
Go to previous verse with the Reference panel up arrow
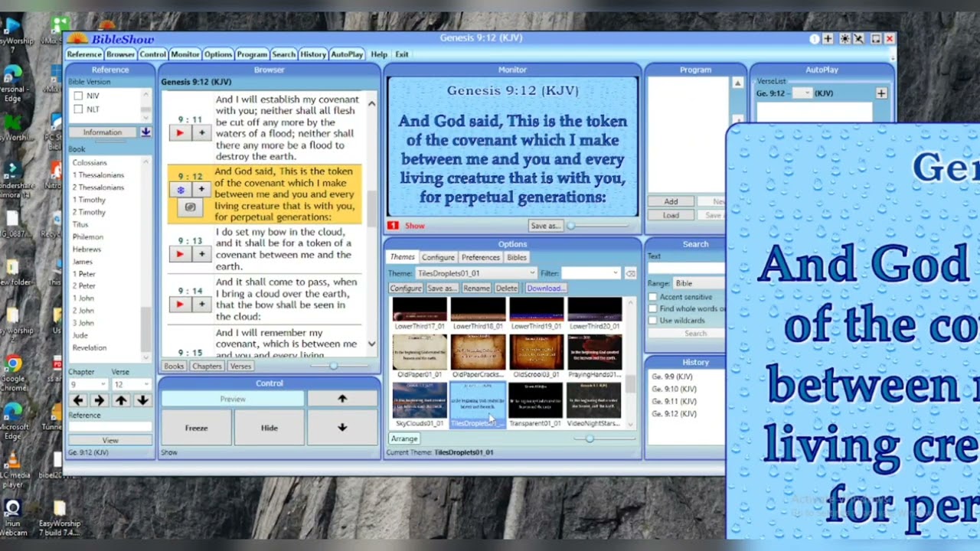pos(121,400)
